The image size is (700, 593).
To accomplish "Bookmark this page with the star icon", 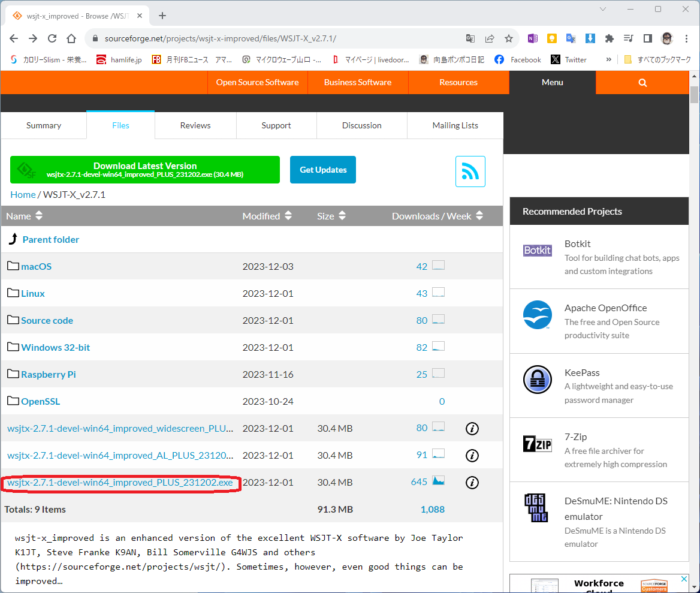I will [x=509, y=38].
